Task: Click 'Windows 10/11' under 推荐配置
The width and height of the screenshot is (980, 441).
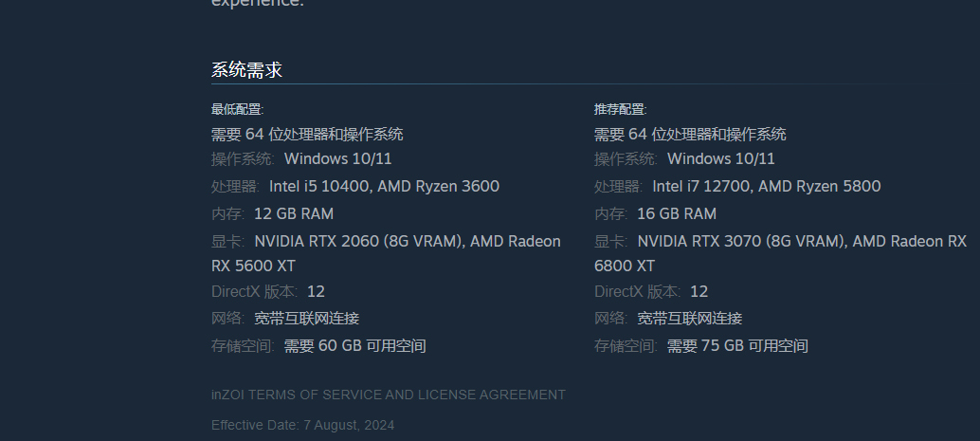Action: (x=720, y=159)
